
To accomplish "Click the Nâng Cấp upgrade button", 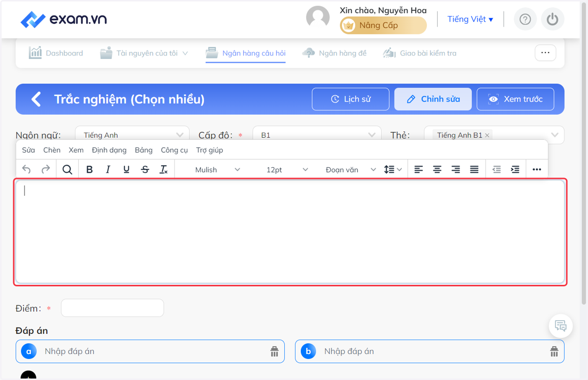I will click(x=383, y=25).
